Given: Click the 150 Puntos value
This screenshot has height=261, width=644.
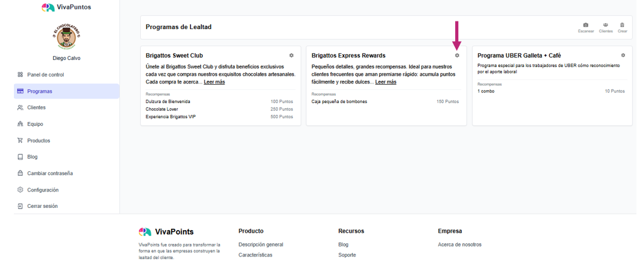Looking at the screenshot, I should [448, 102].
